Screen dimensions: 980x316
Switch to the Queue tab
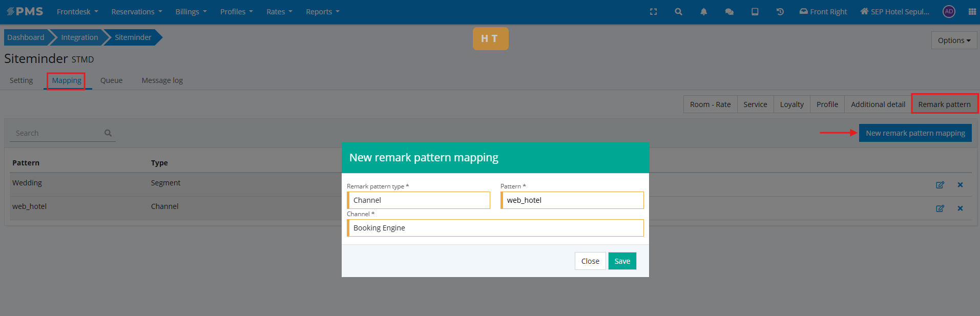pyautogui.click(x=111, y=80)
